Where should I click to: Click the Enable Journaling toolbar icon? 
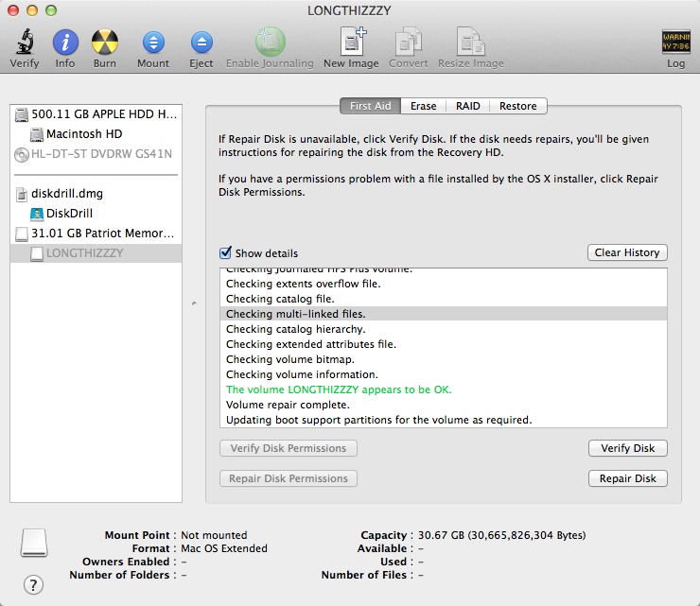pyautogui.click(x=271, y=42)
